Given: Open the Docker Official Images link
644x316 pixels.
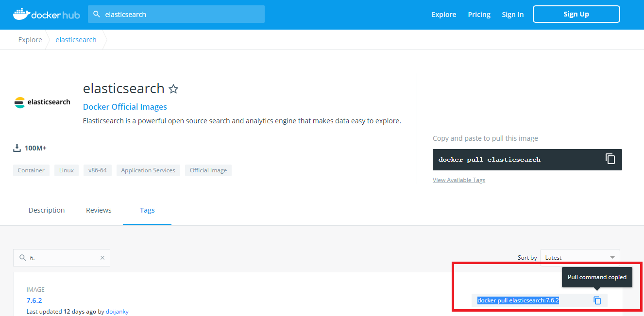Looking at the screenshot, I should pyautogui.click(x=125, y=107).
